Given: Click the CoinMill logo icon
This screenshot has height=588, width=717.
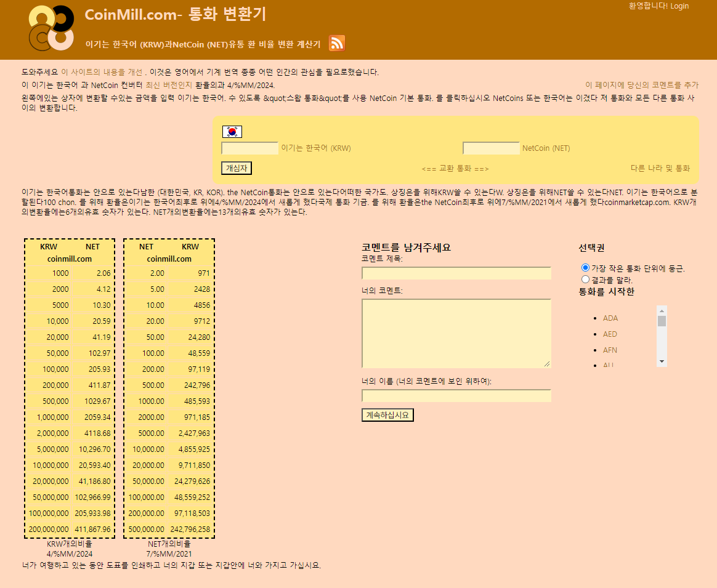Looking at the screenshot, I should pyautogui.click(x=51, y=27).
